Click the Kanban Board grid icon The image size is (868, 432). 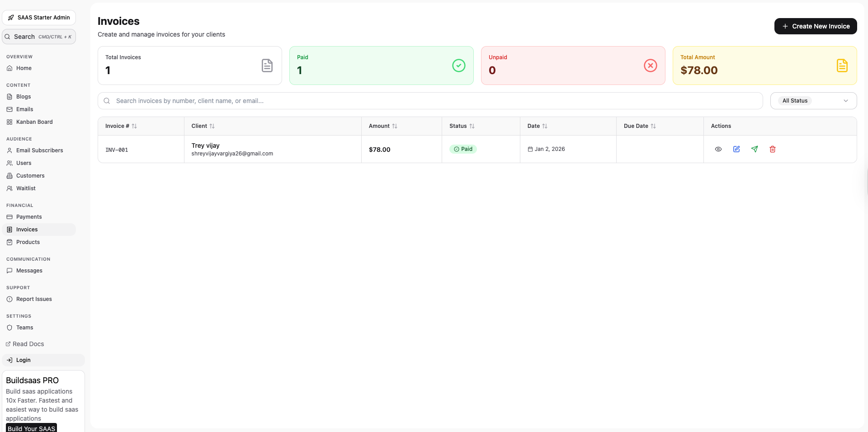click(x=9, y=122)
